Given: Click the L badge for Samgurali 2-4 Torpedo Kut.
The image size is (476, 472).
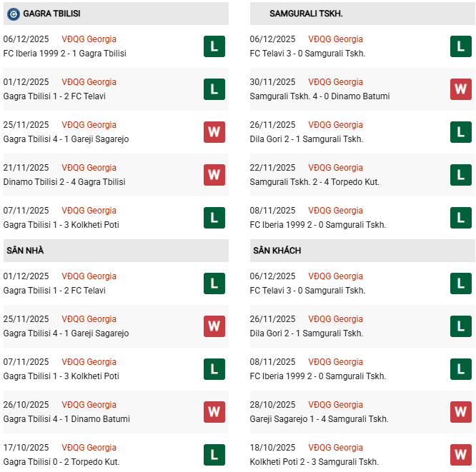Looking at the screenshot, I should 460,175.
